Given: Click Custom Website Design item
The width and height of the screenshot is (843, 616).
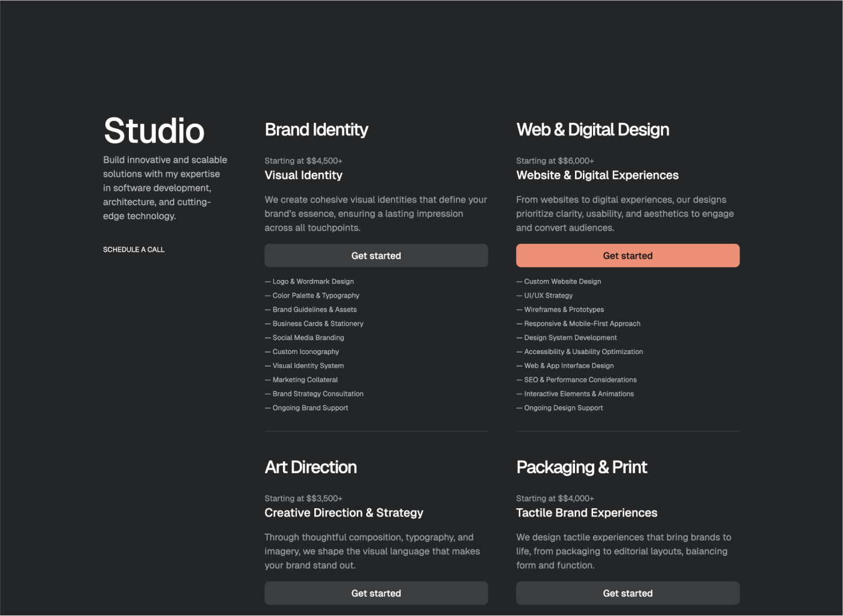Looking at the screenshot, I should [559, 281].
